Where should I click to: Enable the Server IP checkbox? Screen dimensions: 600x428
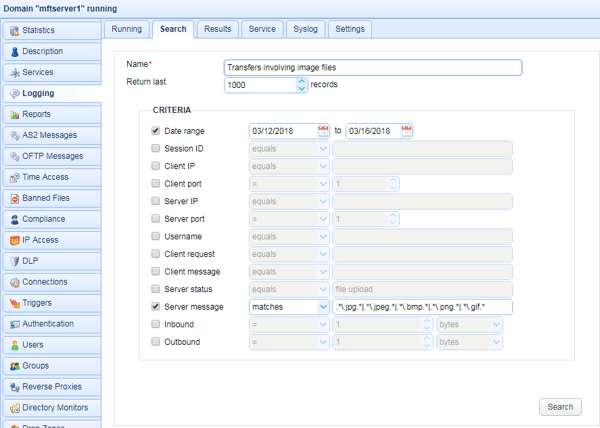click(x=155, y=201)
